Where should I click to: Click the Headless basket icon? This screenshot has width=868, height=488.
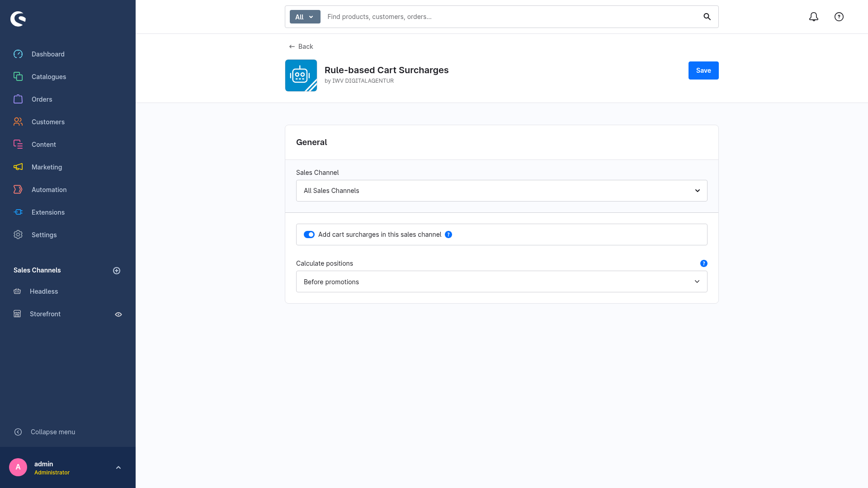[17, 291]
